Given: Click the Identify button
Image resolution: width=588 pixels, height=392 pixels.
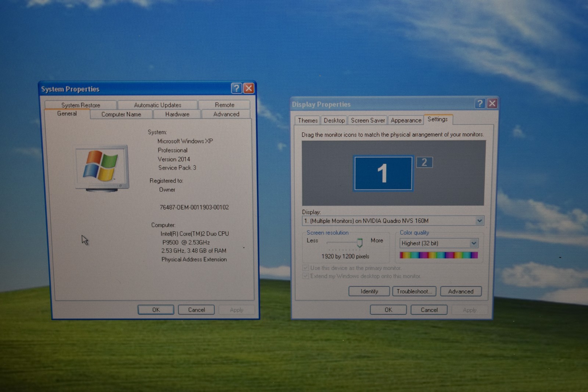Looking at the screenshot, I should click(x=369, y=291).
